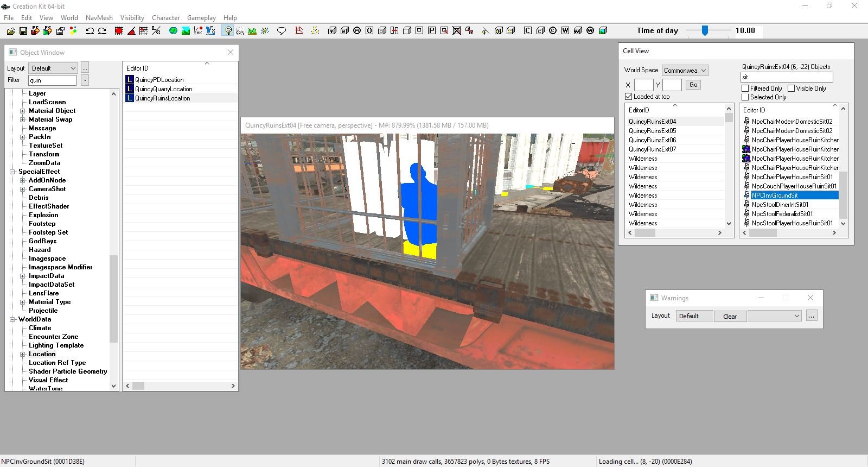The height and width of the screenshot is (467, 868).
Task: Click the Redo arrow icon
Action: (102, 31)
